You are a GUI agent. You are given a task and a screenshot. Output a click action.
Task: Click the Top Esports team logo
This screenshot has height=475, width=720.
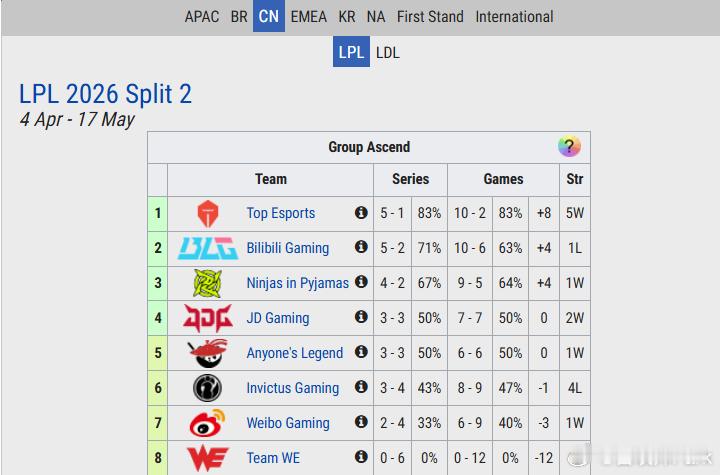207,213
